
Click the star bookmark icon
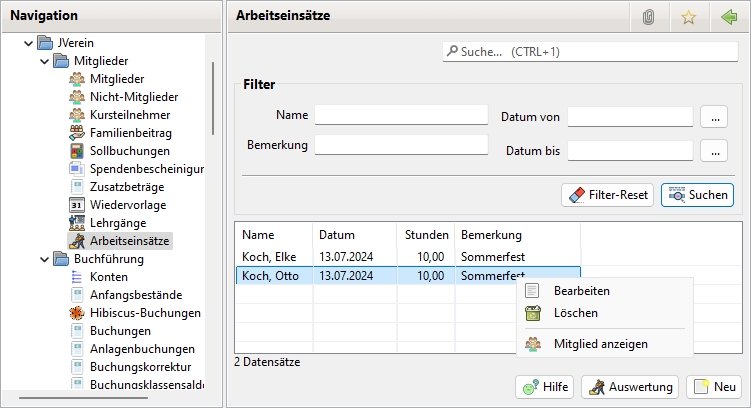tap(687, 16)
